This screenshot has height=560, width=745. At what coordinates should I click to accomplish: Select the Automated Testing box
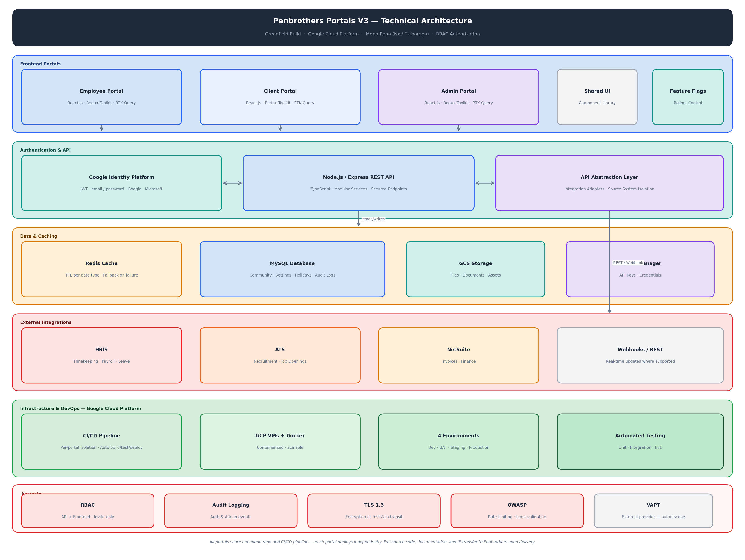coord(640,441)
